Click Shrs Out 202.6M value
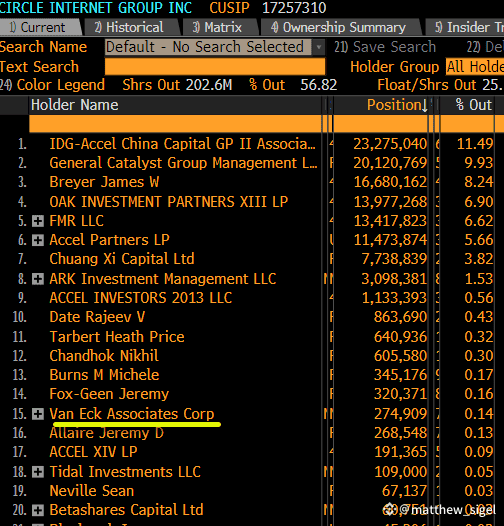Screen dimensions: 504x526 (209, 85)
